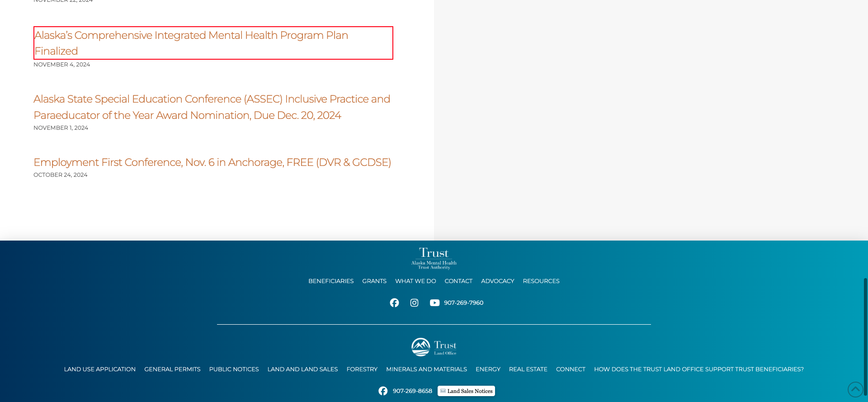Go to Beneficiaries in footer menu
The width and height of the screenshot is (868, 402).
331,281
